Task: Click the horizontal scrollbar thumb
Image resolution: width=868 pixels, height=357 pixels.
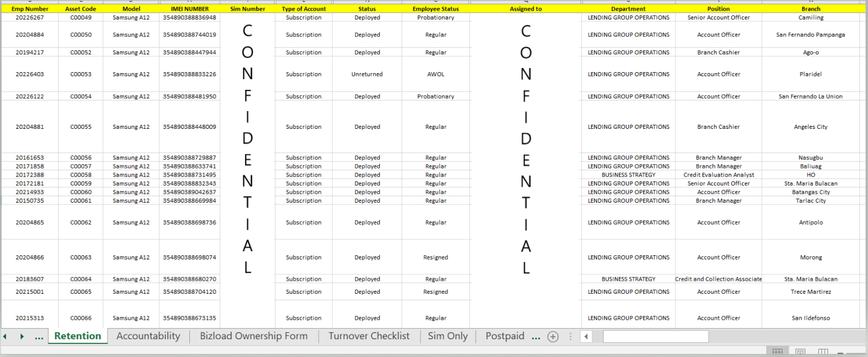Action: click(656, 337)
